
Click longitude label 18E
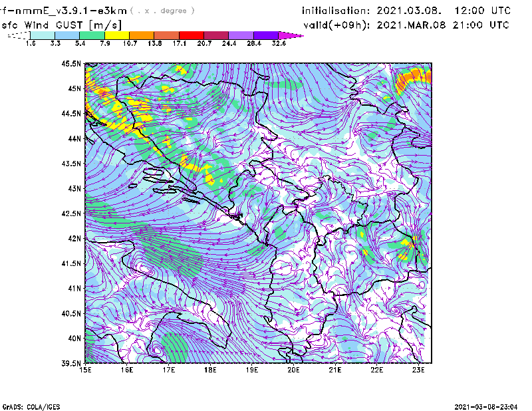[210, 370]
